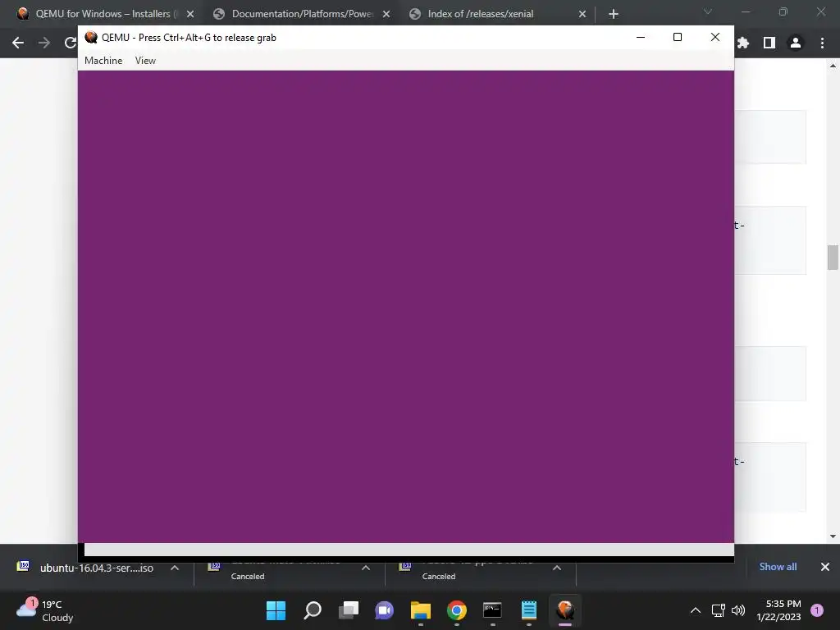Toggle Chrome side panel icon
840x630 pixels.
pyautogui.click(x=769, y=43)
